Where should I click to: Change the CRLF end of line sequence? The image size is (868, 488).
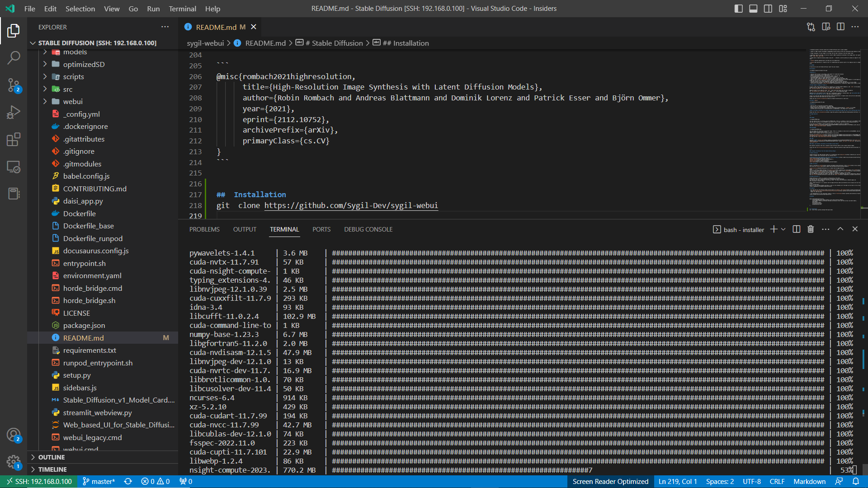tap(777, 482)
